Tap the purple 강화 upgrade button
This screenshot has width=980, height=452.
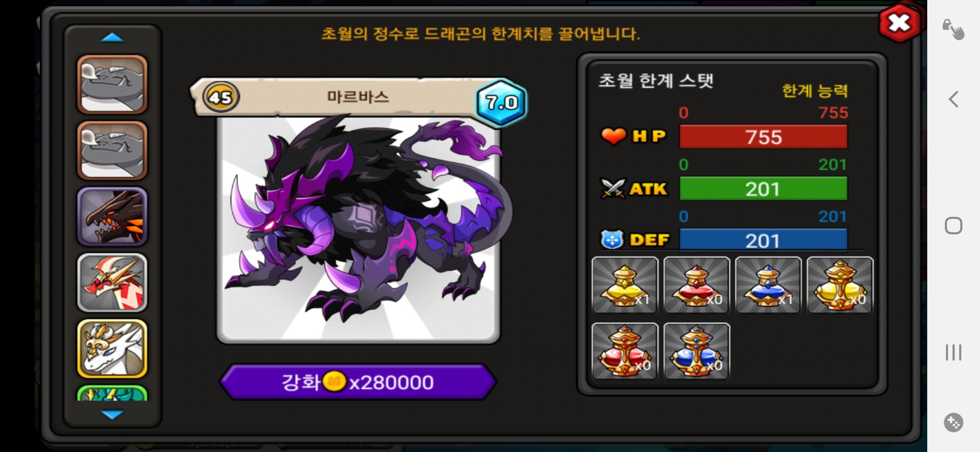tap(358, 382)
